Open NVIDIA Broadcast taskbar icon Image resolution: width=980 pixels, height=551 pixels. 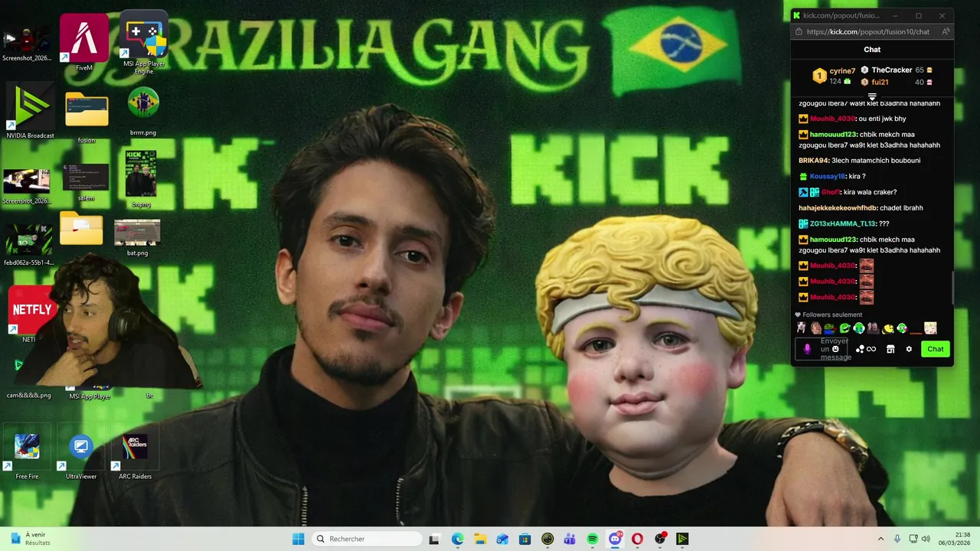(x=682, y=539)
